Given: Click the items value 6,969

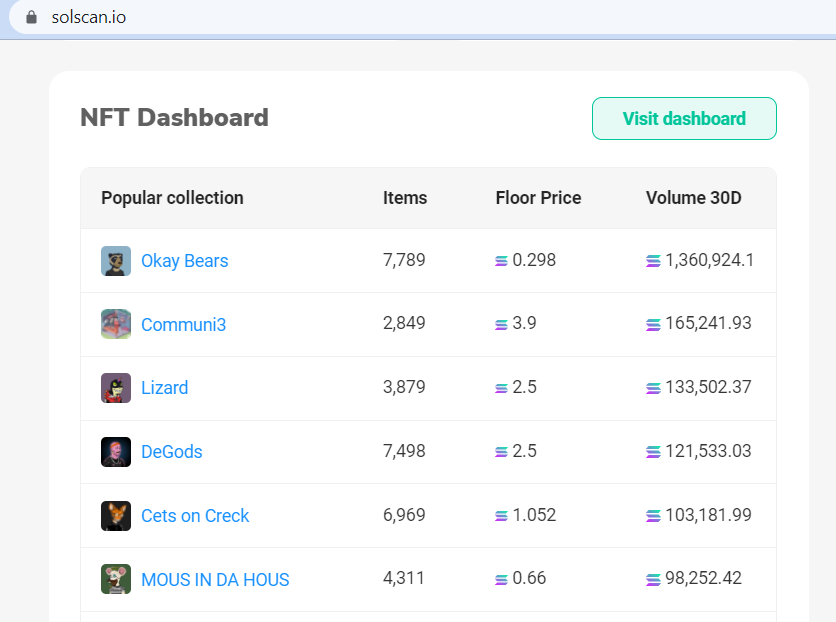Looking at the screenshot, I should point(404,515).
